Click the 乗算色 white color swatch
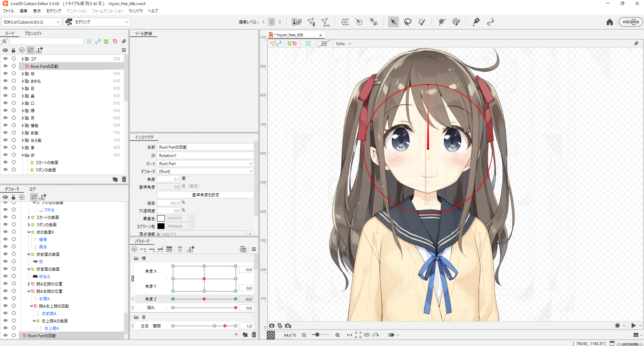Screen dimensions: 644x346 [x=161, y=219]
